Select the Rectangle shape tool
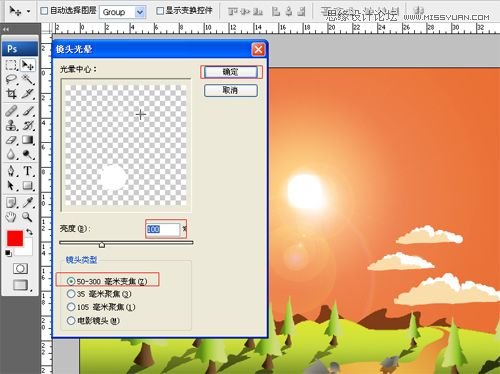This screenshot has width=500, height=374. [28, 185]
